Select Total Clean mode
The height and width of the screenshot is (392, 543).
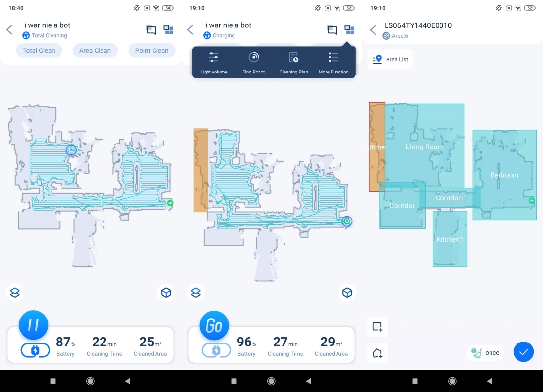(39, 50)
